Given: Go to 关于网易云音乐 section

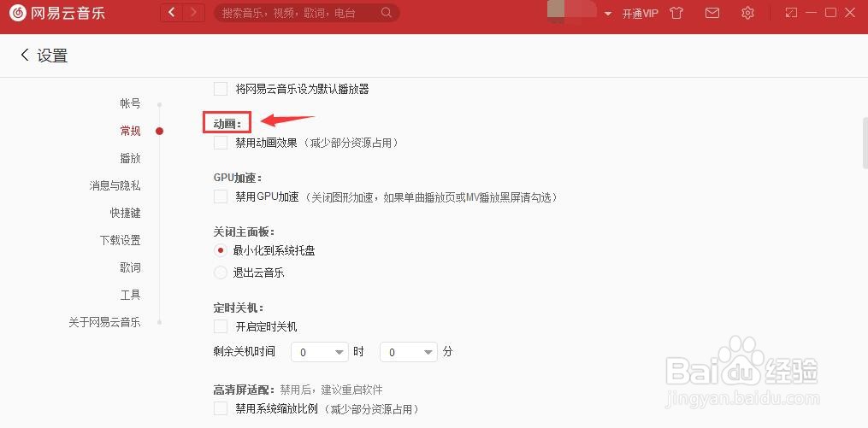Looking at the screenshot, I should 104,322.
